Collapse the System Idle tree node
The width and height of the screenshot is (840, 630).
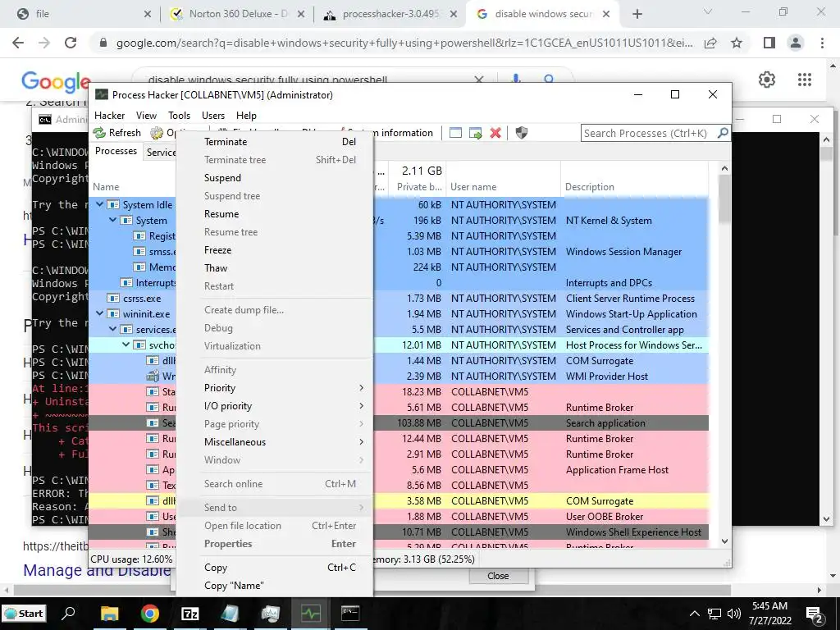tap(100, 204)
